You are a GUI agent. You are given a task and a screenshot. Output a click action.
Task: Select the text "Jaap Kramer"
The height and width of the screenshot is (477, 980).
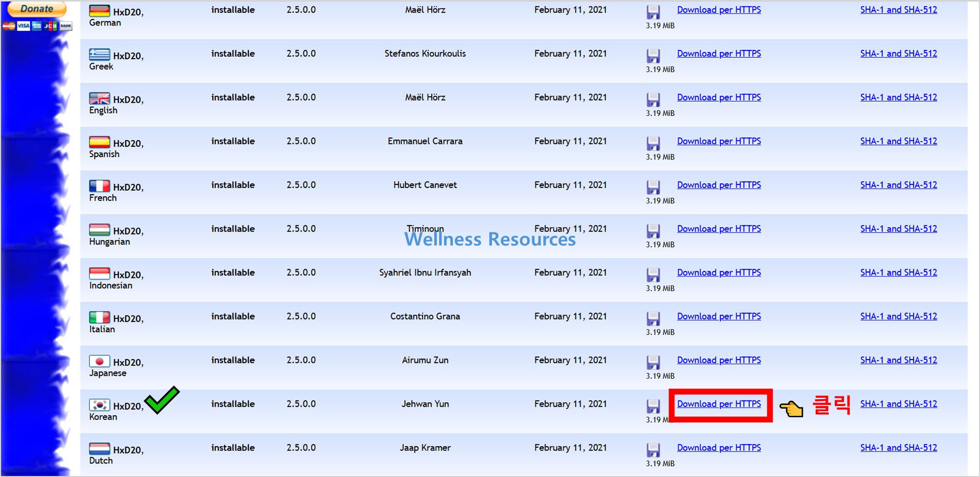[425, 448]
